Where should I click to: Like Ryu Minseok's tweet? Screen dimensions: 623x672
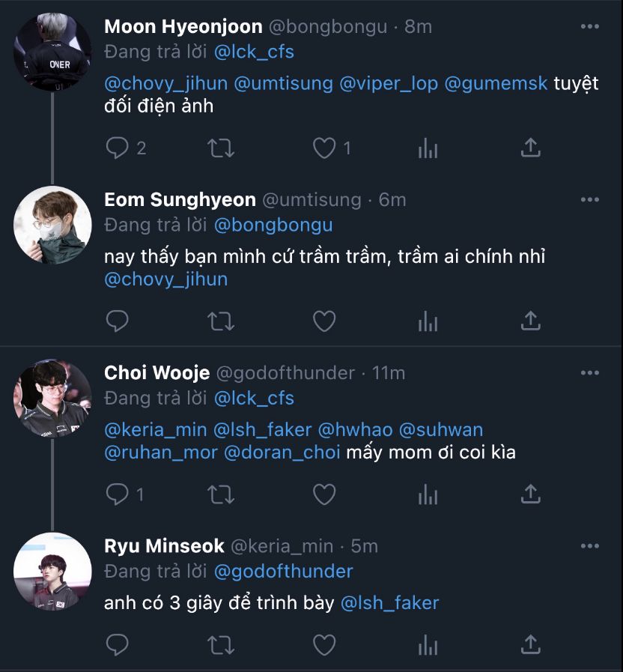323,644
